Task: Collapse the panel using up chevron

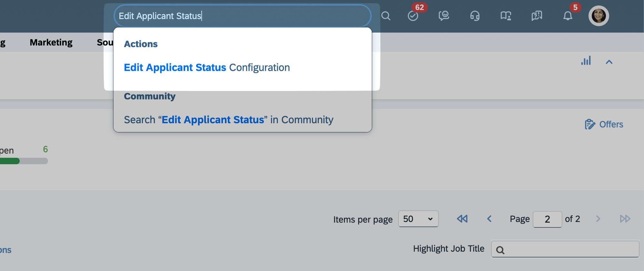Action: coord(609,62)
